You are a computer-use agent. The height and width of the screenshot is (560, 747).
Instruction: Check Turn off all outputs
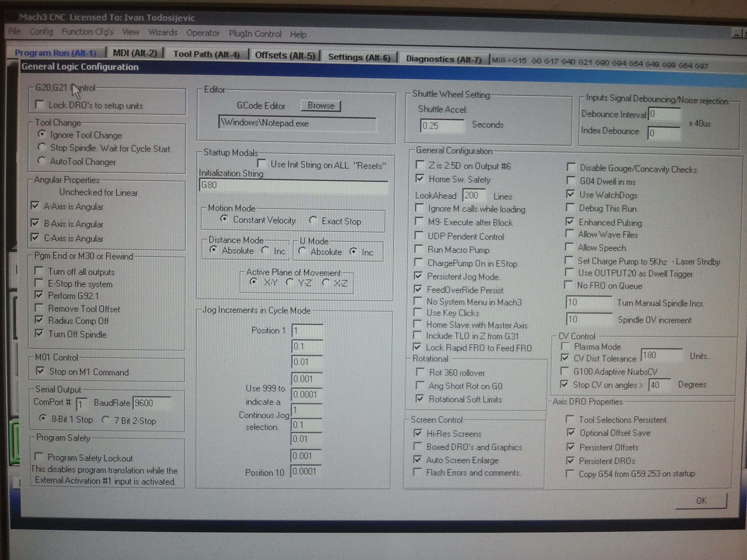(39, 271)
